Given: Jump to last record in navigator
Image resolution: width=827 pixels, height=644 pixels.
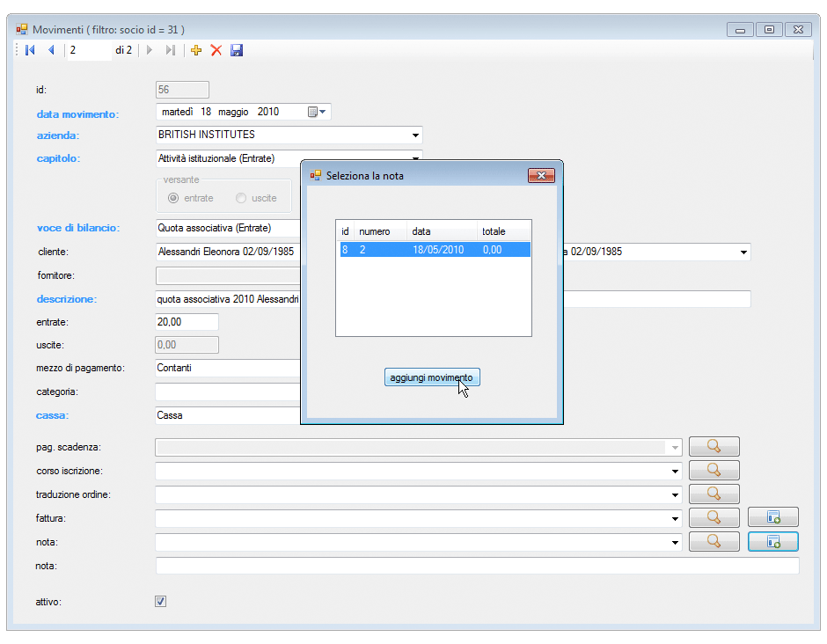Looking at the screenshot, I should 170,50.
